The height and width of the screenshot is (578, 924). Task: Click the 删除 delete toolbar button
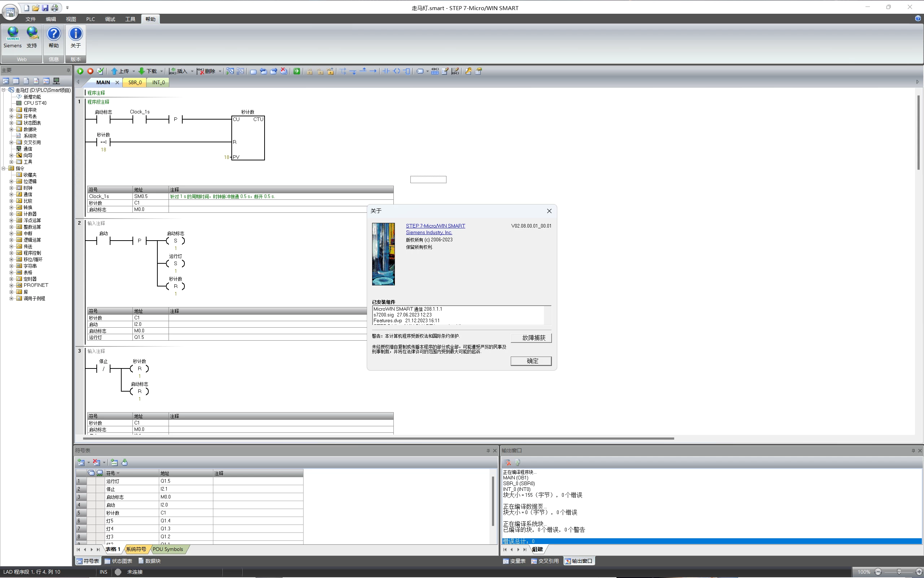point(206,71)
